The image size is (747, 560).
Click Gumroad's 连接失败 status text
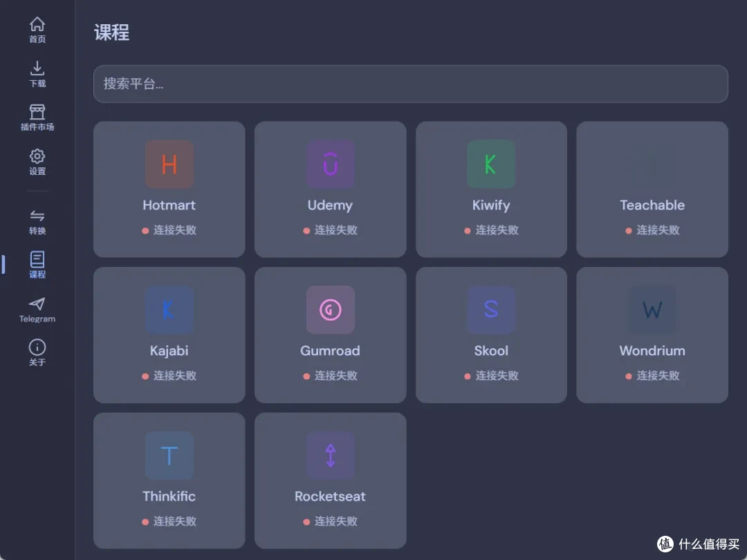[336, 376]
